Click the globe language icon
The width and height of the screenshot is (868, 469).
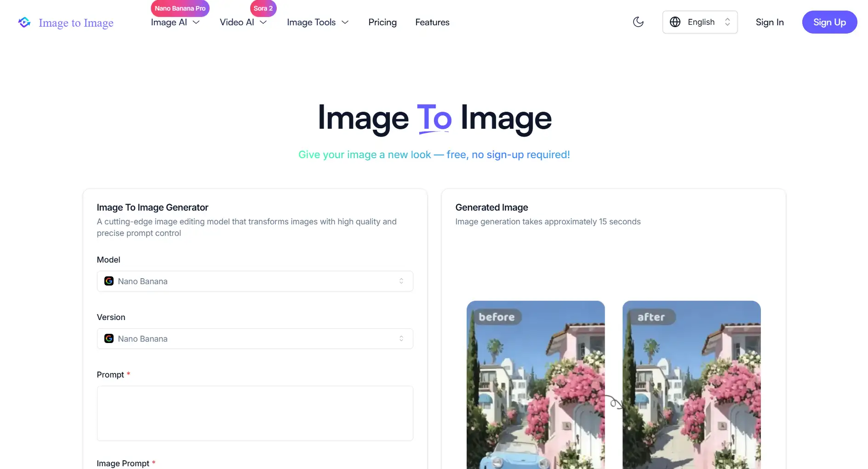675,22
